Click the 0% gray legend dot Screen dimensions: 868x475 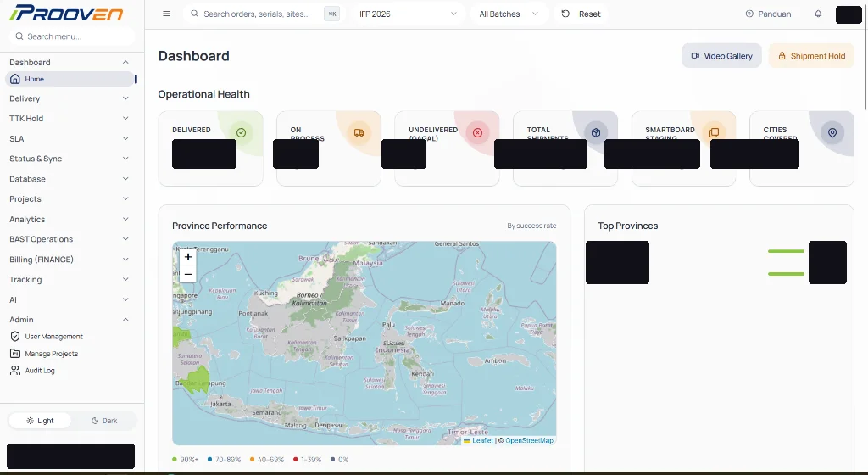(x=332, y=460)
